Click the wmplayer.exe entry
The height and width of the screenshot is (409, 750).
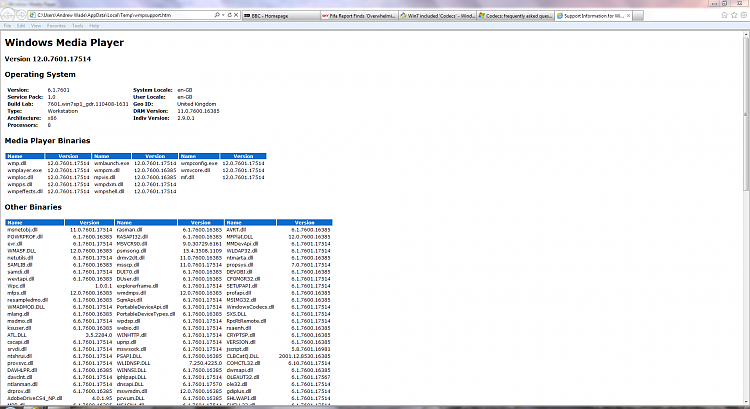coord(24,170)
